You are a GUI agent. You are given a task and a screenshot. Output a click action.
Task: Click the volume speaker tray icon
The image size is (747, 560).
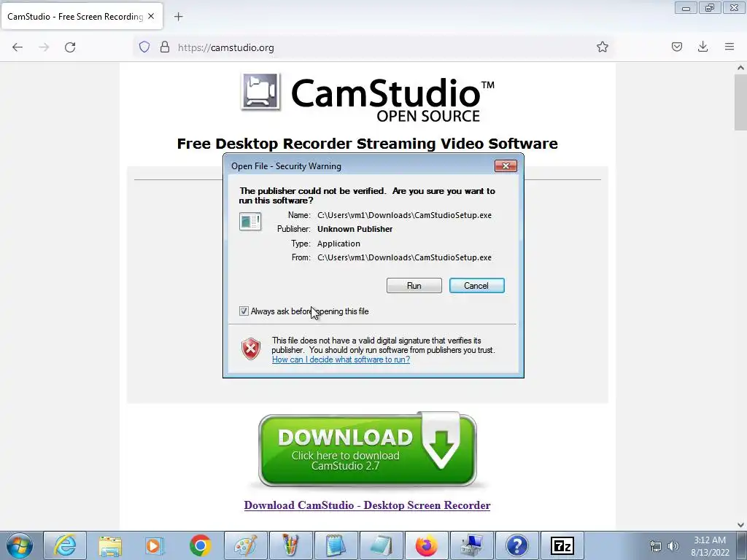pyautogui.click(x=673, y=546)
